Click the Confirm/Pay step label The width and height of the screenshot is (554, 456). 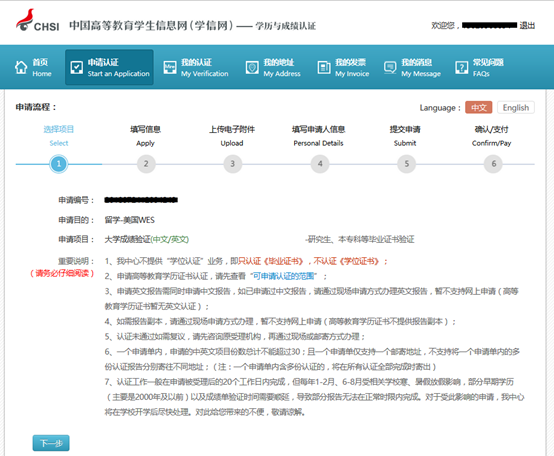pos(491,143)
